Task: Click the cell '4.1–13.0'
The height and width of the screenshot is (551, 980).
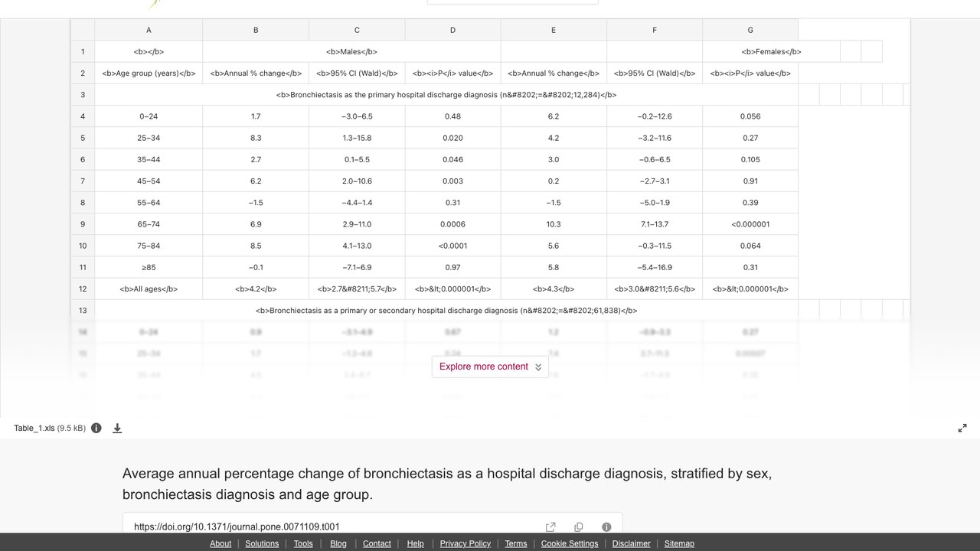Action: click(x=357, y=246)
